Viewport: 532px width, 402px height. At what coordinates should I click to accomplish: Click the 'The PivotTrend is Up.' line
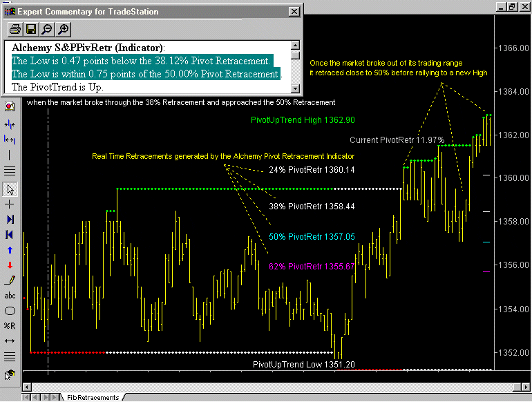tap(57, 87)
